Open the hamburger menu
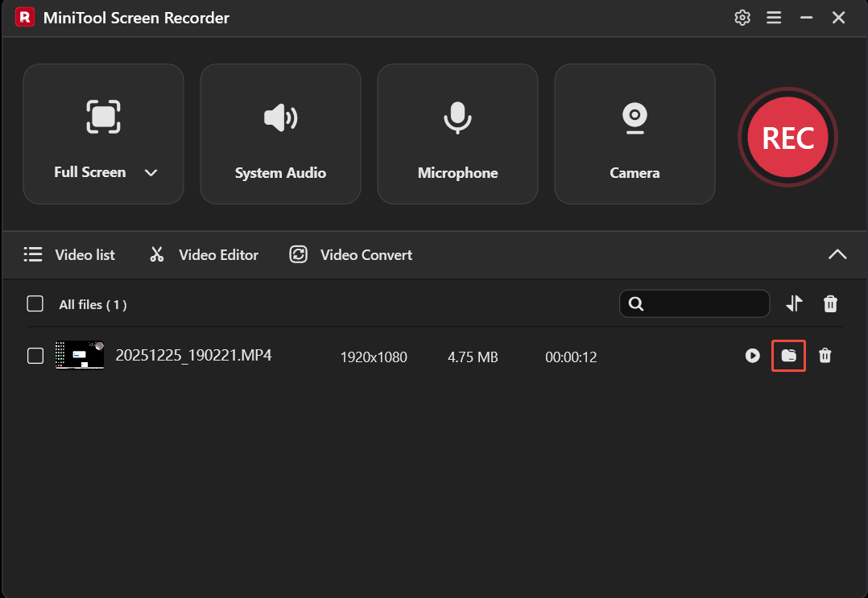 [774, 17]
